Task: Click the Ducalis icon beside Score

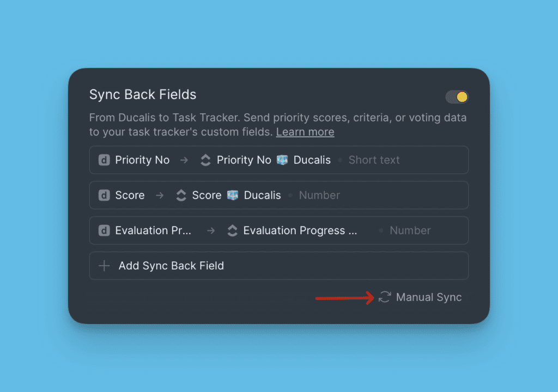Action: point(104,195)
